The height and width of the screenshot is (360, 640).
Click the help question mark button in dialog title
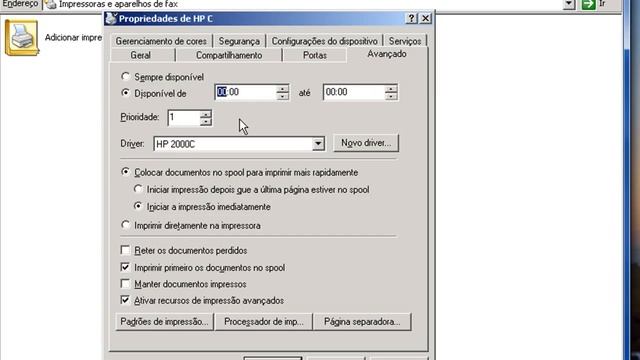tap(411, 18)
